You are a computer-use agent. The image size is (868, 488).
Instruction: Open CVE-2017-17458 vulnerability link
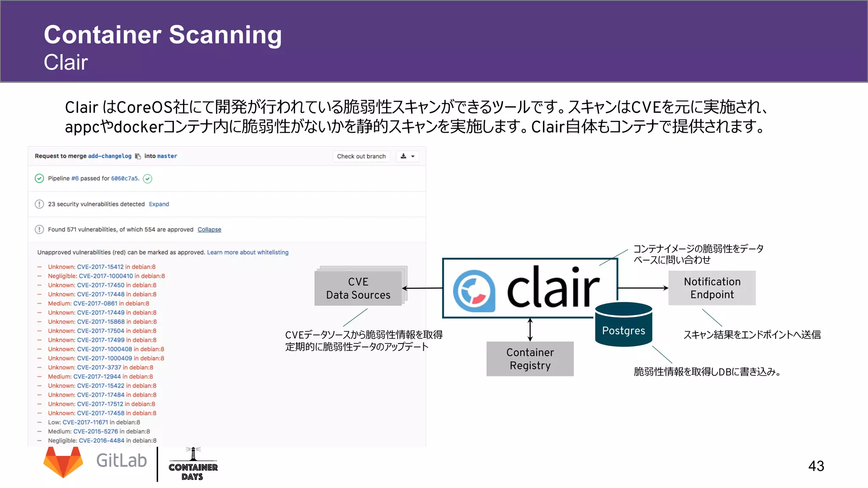[x=101, y=413]
